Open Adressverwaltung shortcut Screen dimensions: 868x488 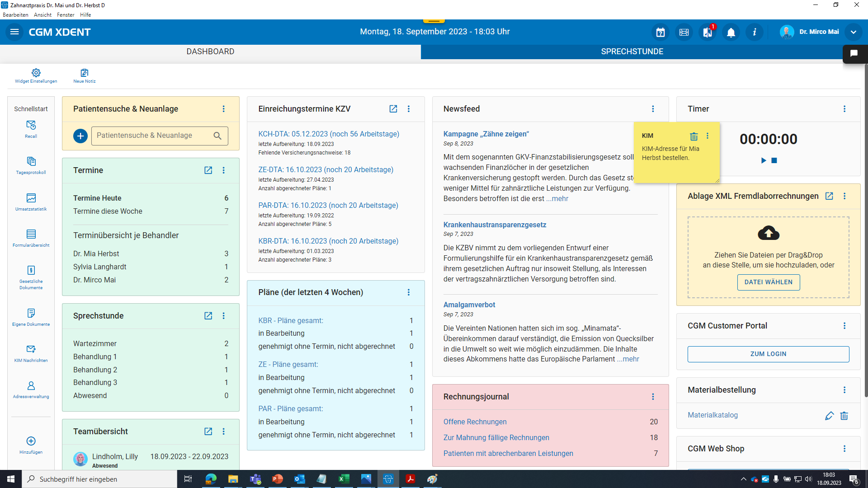tap(31, 389)
